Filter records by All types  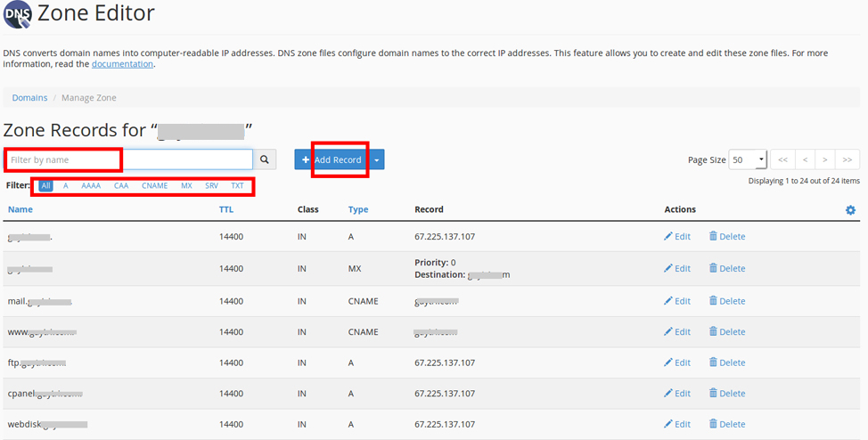[45, 186]
